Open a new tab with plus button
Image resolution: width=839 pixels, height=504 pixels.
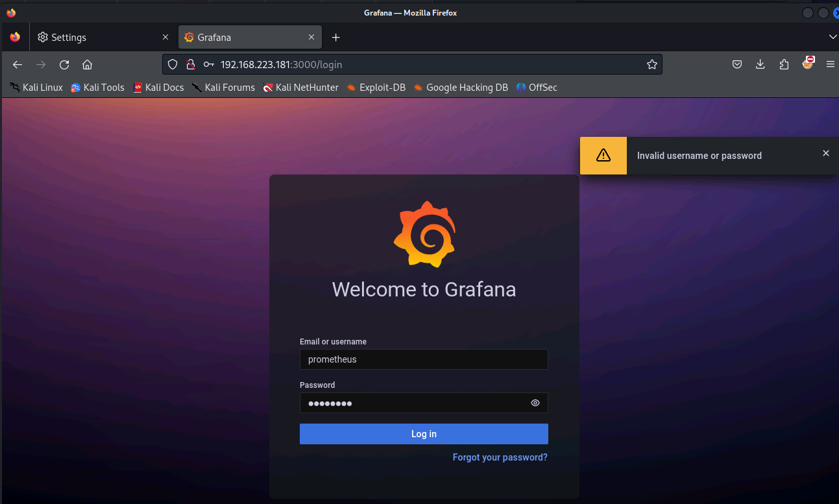click(335, 38)
